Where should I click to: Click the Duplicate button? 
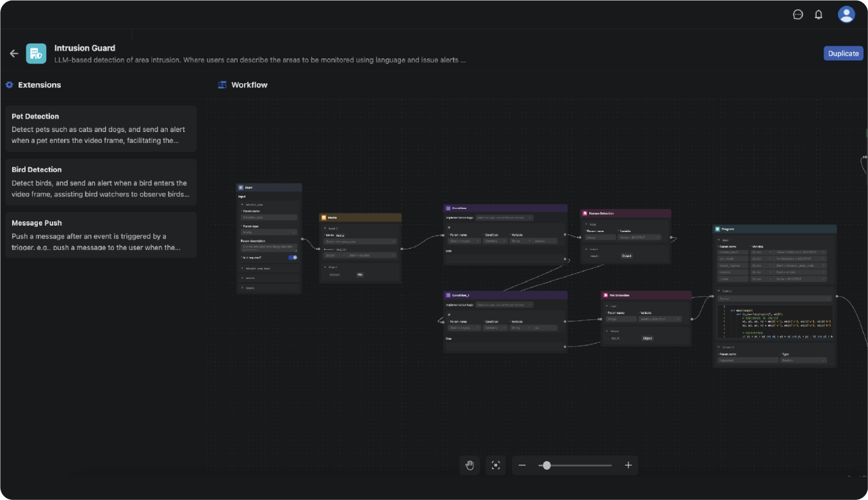point(843,53)
